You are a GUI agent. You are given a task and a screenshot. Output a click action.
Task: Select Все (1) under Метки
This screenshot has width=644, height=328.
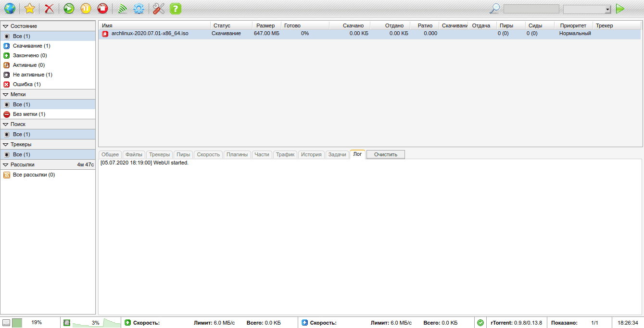(48, 104)
